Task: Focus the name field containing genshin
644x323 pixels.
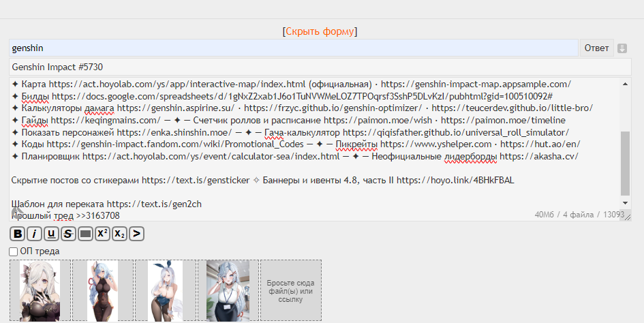Action: (294, 48)
